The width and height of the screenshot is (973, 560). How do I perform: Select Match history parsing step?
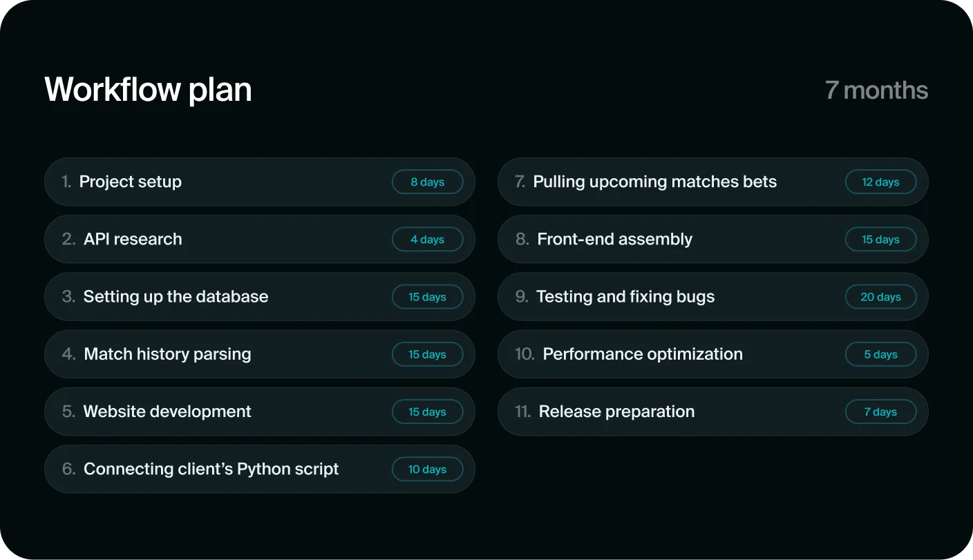[x=260, y=354]
